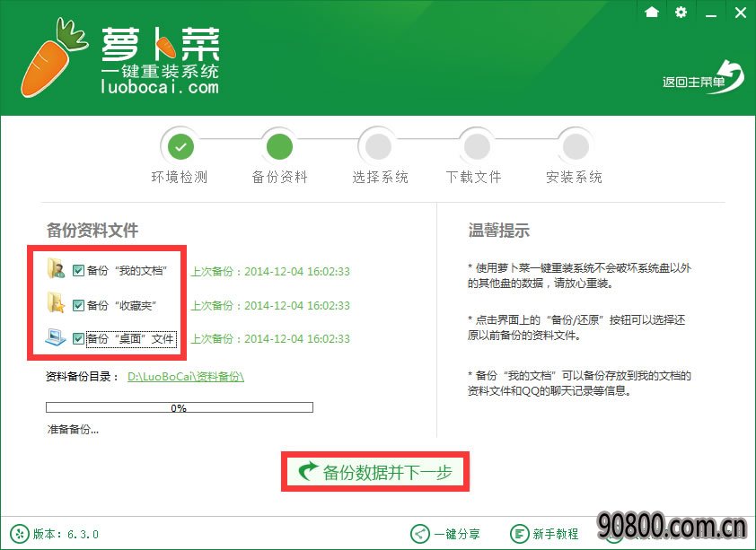
Task: Click the 资料备份目录 label
Action: pyautogui.click(x=82, y=377)
